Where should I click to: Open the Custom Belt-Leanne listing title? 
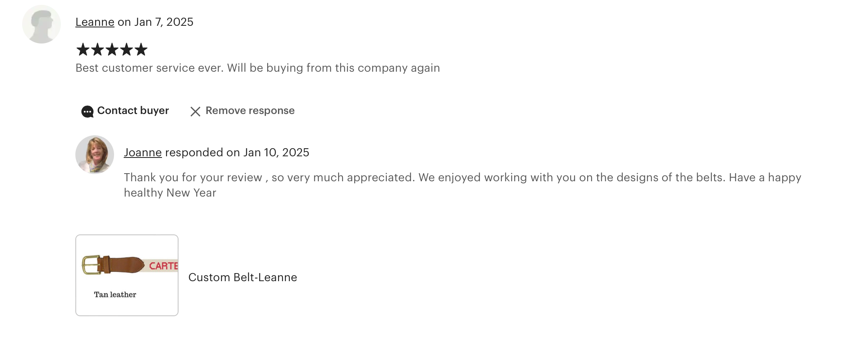pyautogui.click(x=243, y=278)
